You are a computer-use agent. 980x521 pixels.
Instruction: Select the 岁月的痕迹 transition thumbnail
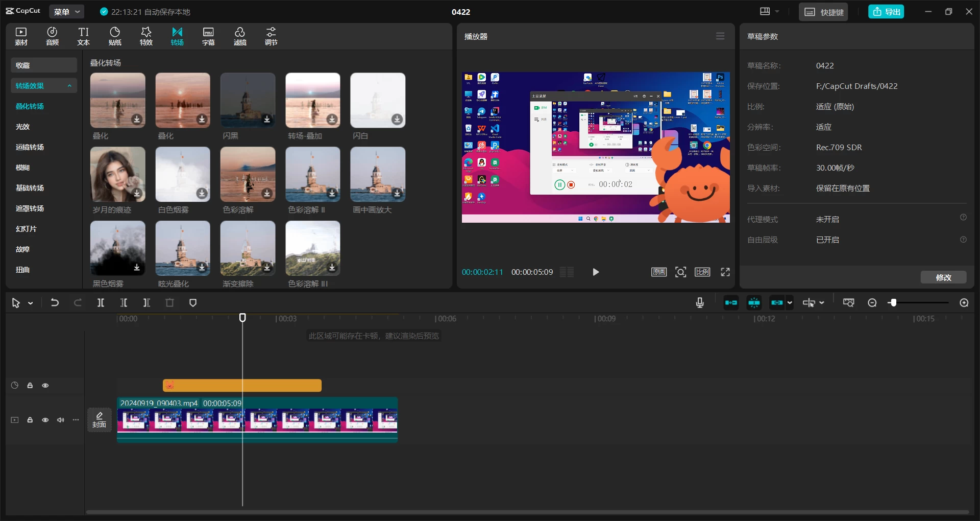[118, 174]
